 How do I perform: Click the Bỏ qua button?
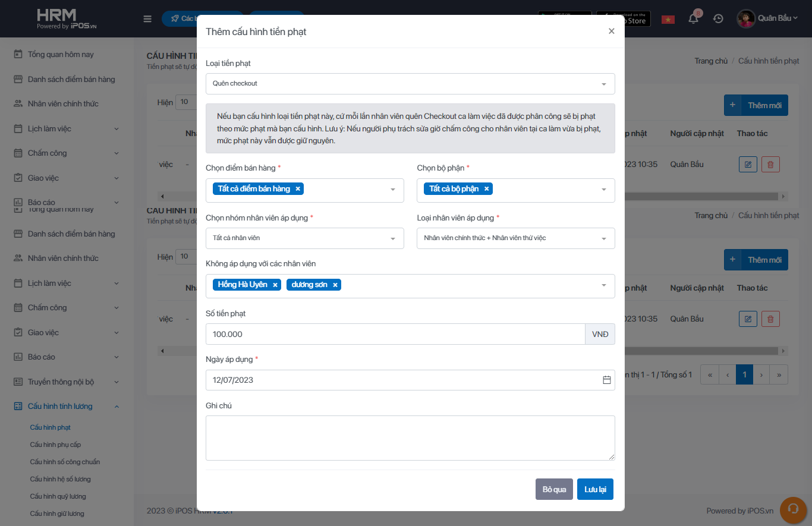point(554,489)
